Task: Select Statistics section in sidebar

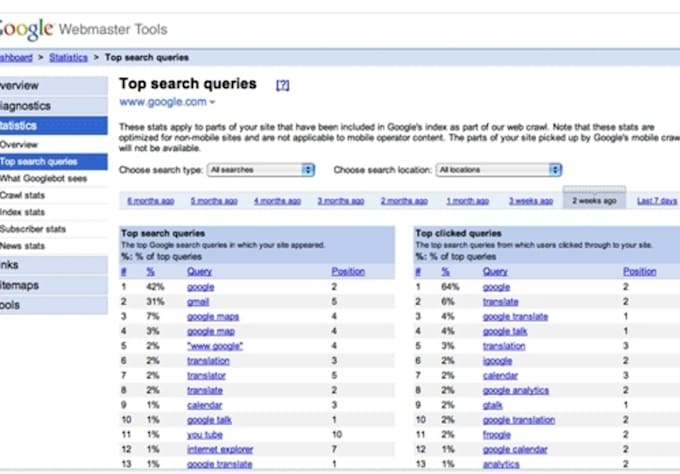Action: [54, 126]
